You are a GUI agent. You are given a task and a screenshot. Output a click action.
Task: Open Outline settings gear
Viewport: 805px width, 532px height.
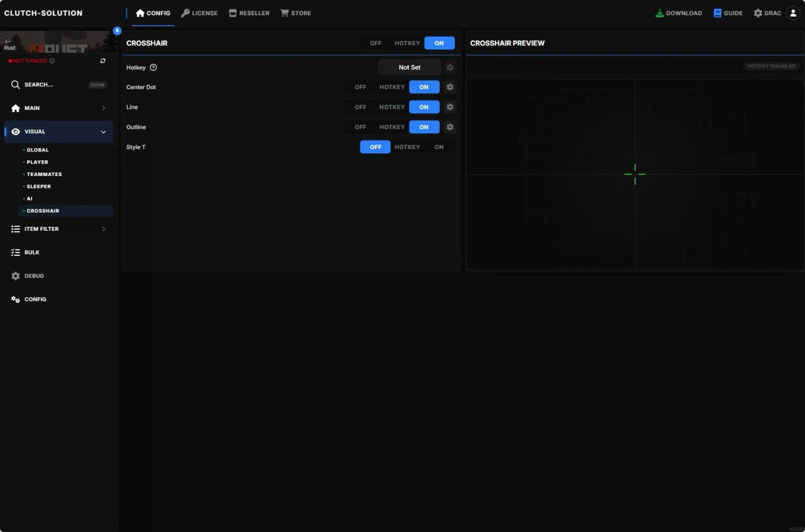point(450,127)
